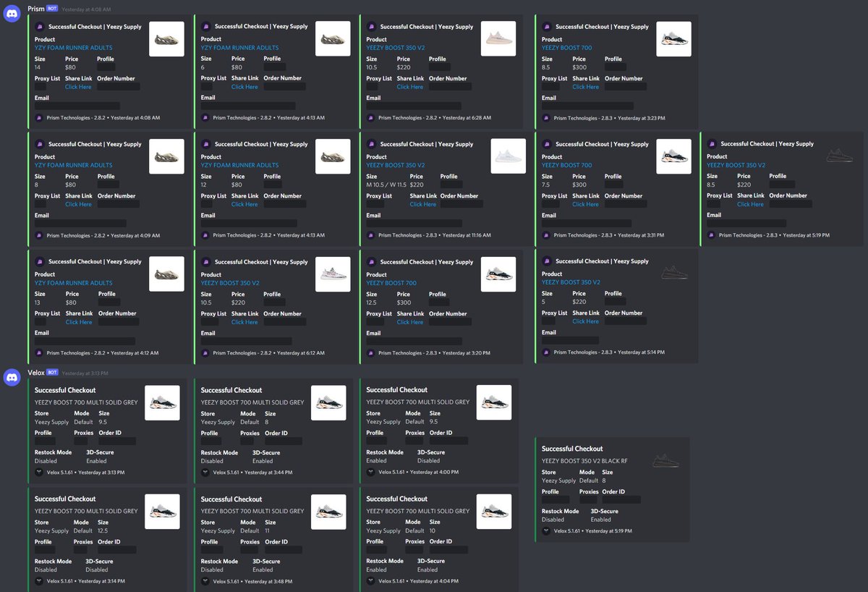
Task: Click the Prism bot username
Action: [35, 9]
